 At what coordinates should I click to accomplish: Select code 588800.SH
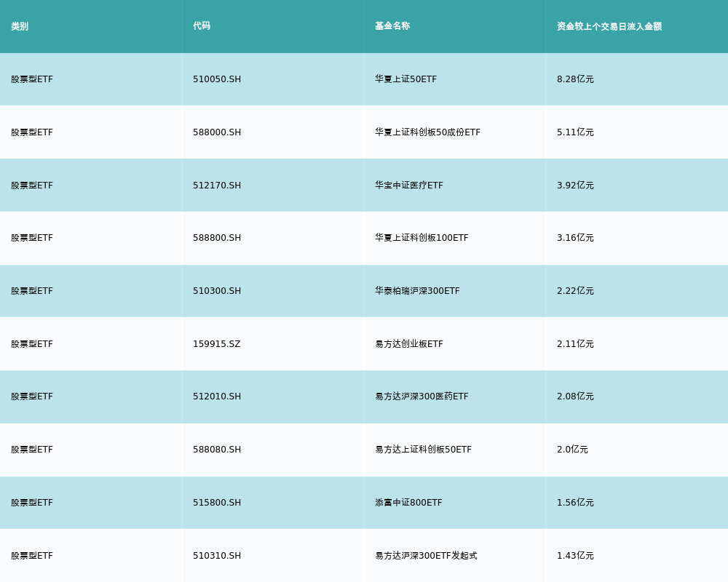click(217, 238)
